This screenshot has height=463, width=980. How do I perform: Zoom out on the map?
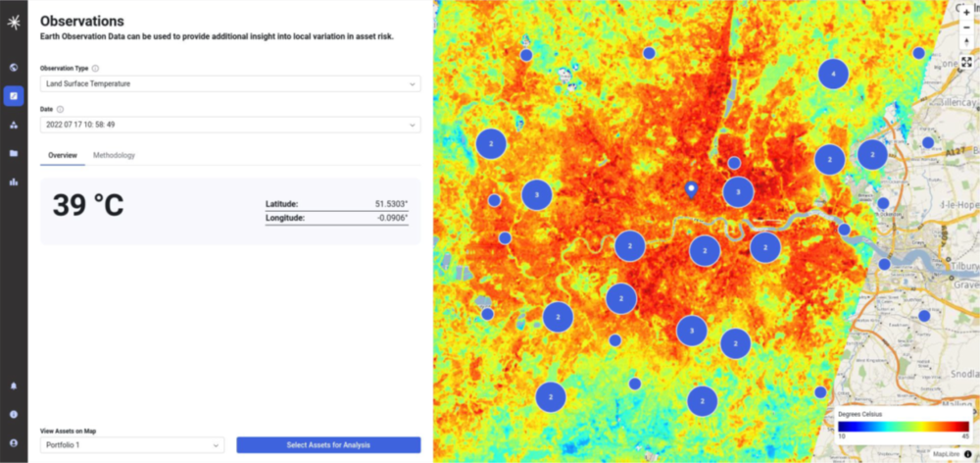pyautogui.click(x=966, y=27)
